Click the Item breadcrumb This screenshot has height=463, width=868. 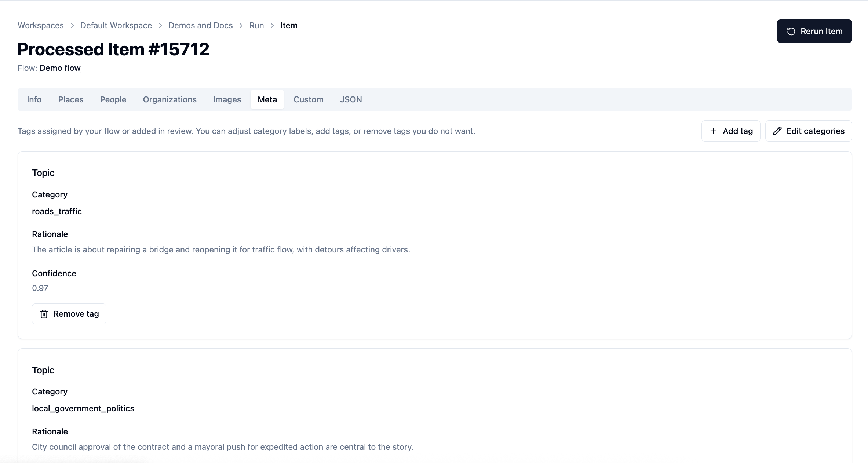click(x=289, y=26)
